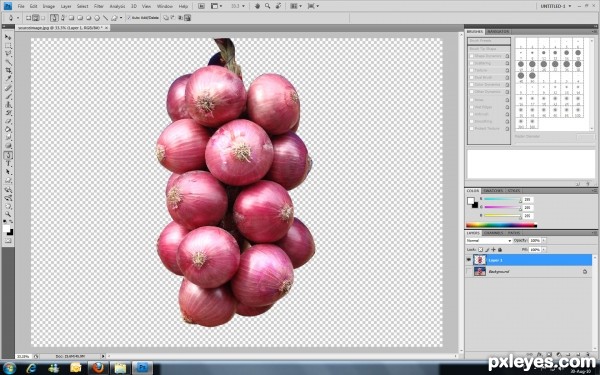Open the Fill slider arrow
This screenshot has height=375, width=600.
(544, 249)
